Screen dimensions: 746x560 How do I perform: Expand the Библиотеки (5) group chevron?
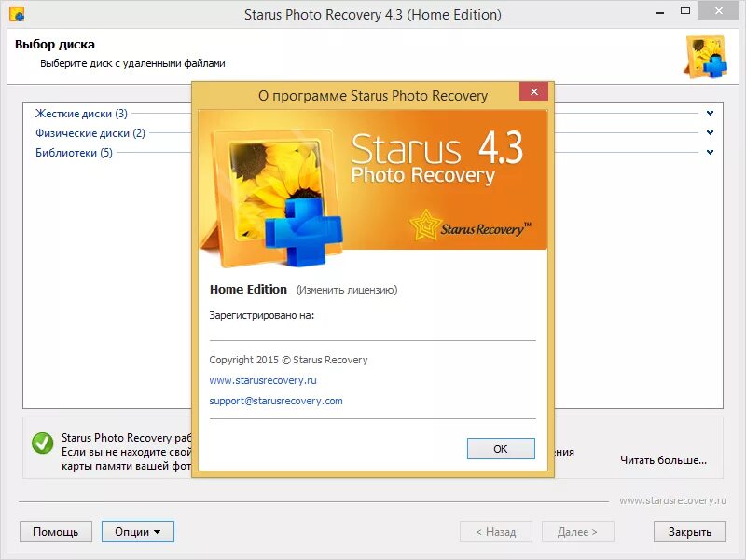click(710, 152)
